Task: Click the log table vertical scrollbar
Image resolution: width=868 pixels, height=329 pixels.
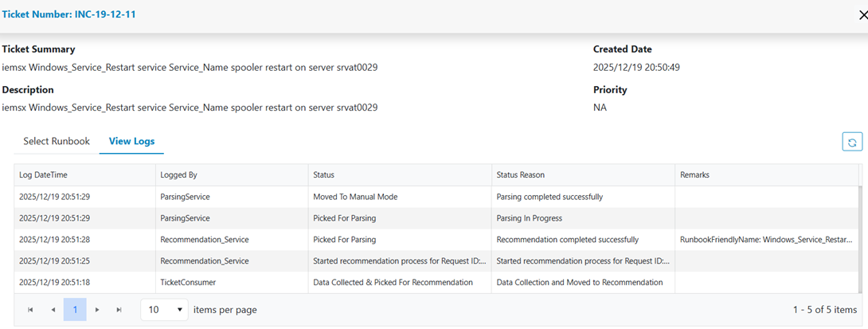Action: [x=862, y=239]
